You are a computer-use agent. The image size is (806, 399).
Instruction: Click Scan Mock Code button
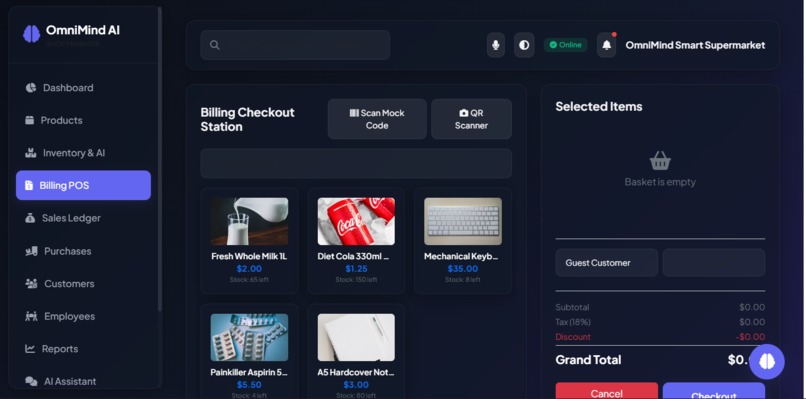377,119
